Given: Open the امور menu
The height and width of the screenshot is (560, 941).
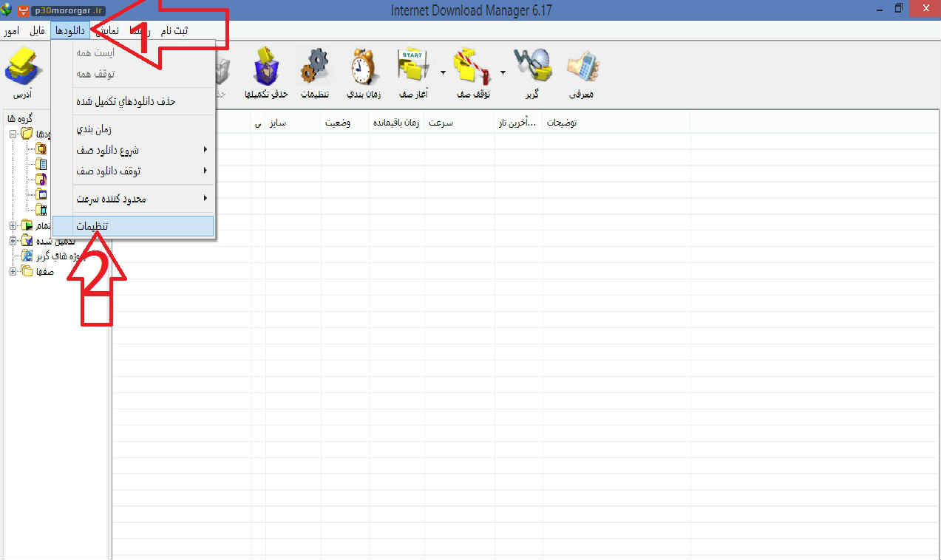Looking at the screenshot, I should 11,30.
